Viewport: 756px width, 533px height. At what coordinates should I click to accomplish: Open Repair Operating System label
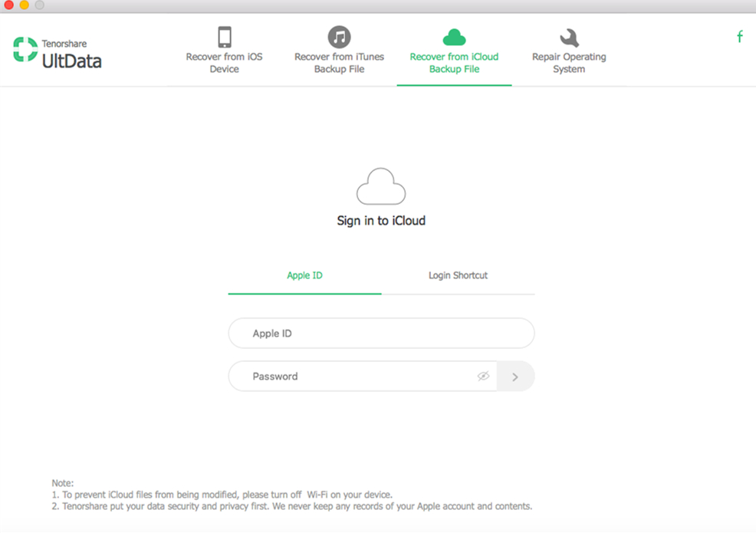(x=569, y=63)
